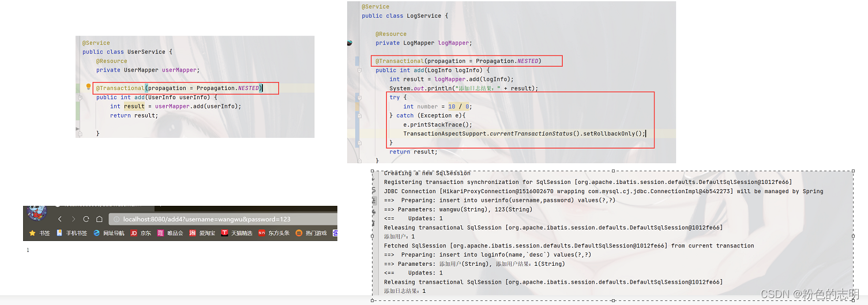868x305 pixels.
Task: Click the logMapper bean gutter icon
Action: pyautogui.click(x=350, y=43)
